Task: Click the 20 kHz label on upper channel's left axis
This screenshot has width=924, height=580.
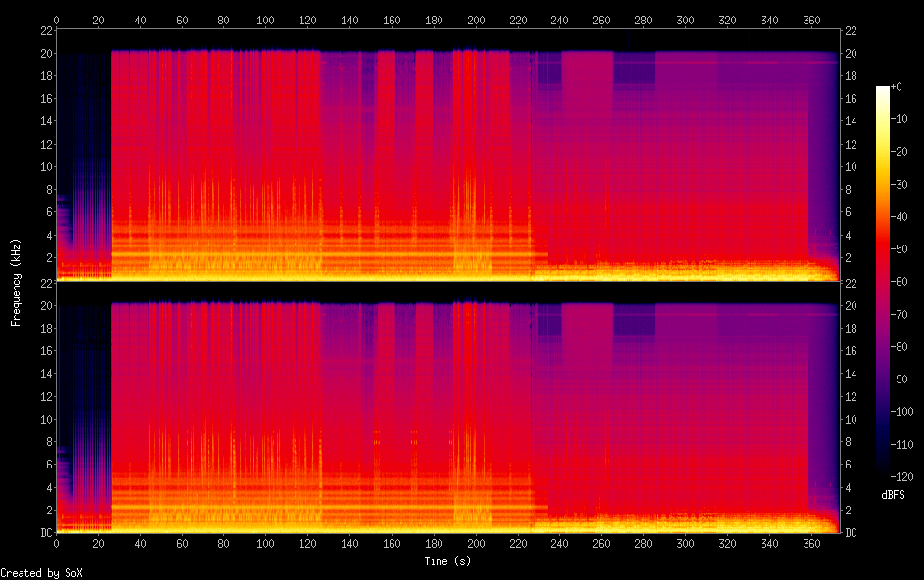Action: pyautogui.click(x=45, y=54)
